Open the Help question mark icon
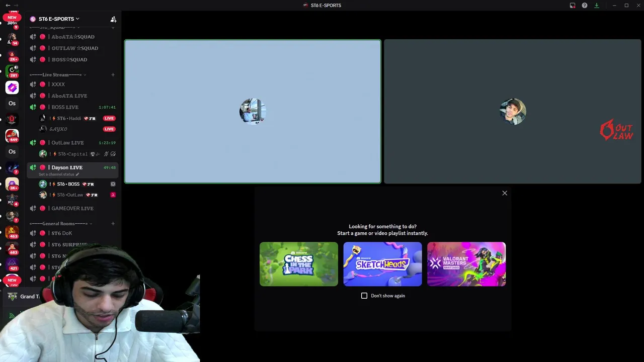644x362 pixels. click(x=585, y=6)
